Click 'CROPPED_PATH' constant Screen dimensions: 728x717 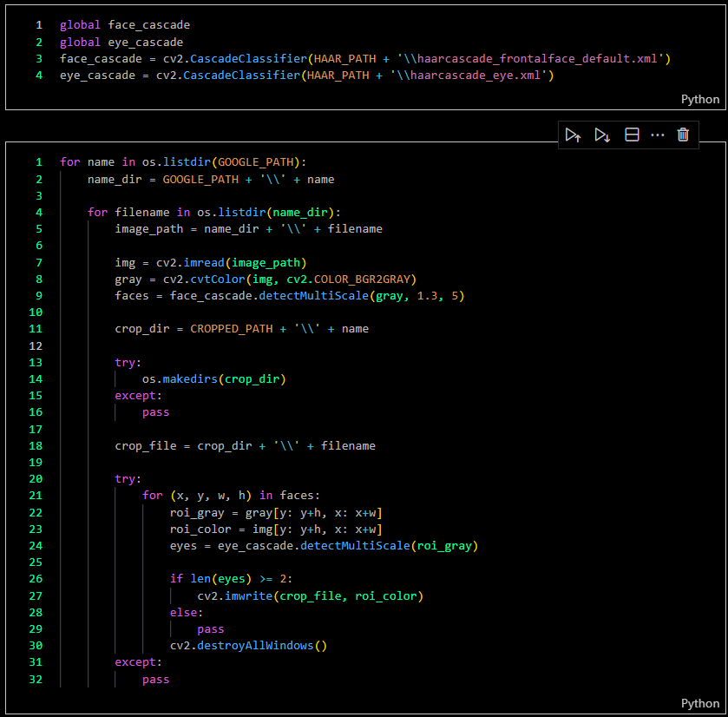pos(231,329)
